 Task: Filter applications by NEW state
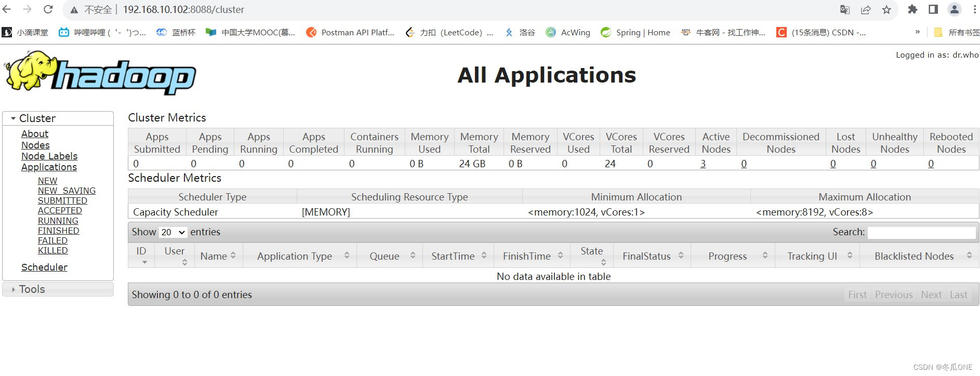coord(47,181)
